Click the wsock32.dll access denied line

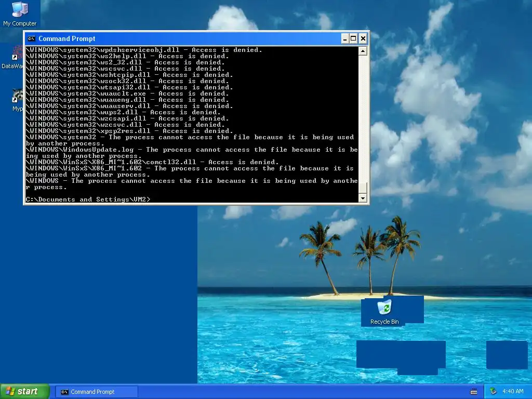tap(127, 81)
